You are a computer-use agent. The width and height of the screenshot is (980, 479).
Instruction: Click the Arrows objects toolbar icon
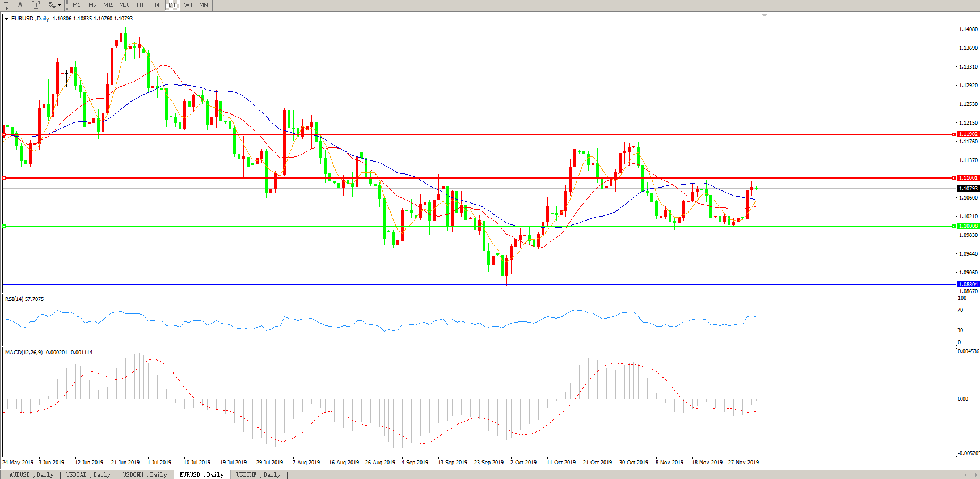[x=52, y=5]
